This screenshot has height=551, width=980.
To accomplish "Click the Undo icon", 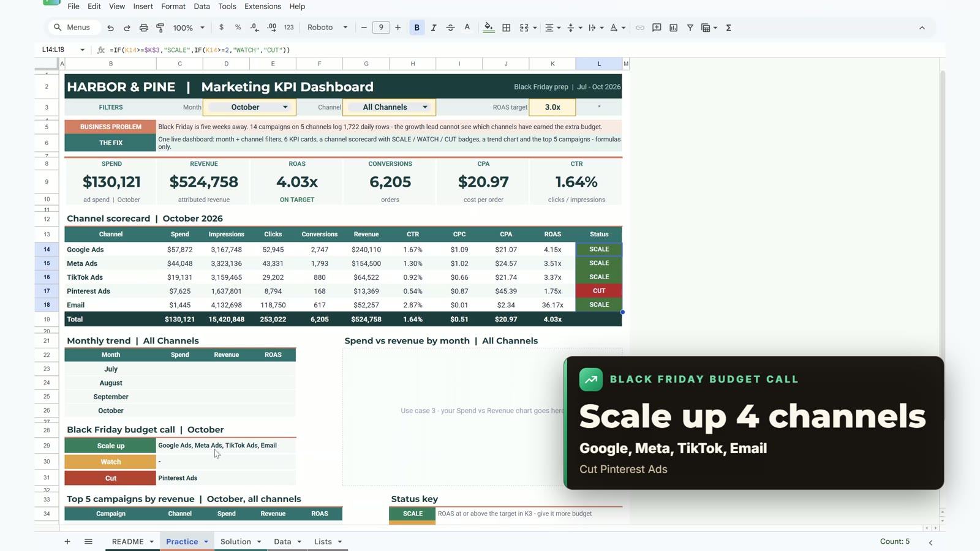I will (110, 28).
